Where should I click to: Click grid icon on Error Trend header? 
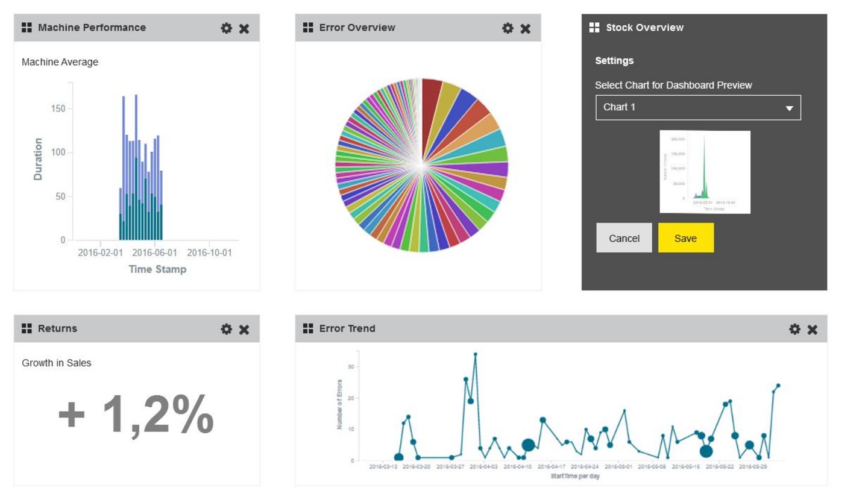click(x=308, y=328)
